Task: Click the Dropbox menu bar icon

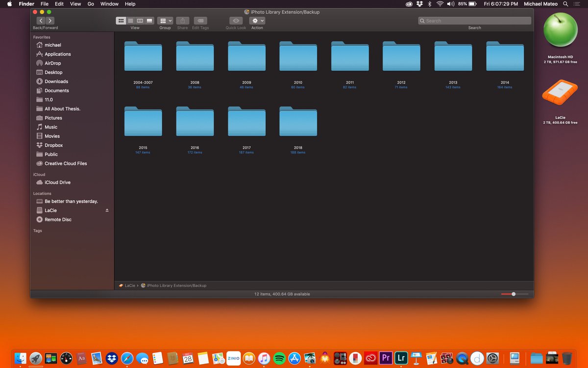Action: pyautogui.click(x=419, y=4)
